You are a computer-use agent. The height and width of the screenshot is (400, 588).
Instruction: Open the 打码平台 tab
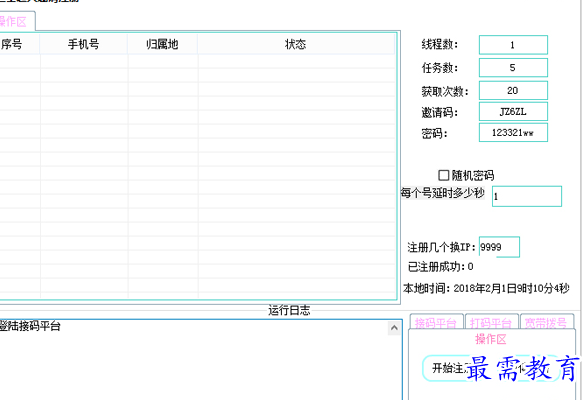coord(491,322)
